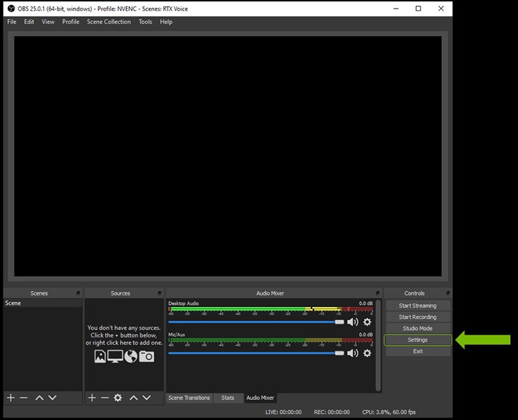Open source properties gear icon
The height and width of the screenshot is (420, 518).
118,397
